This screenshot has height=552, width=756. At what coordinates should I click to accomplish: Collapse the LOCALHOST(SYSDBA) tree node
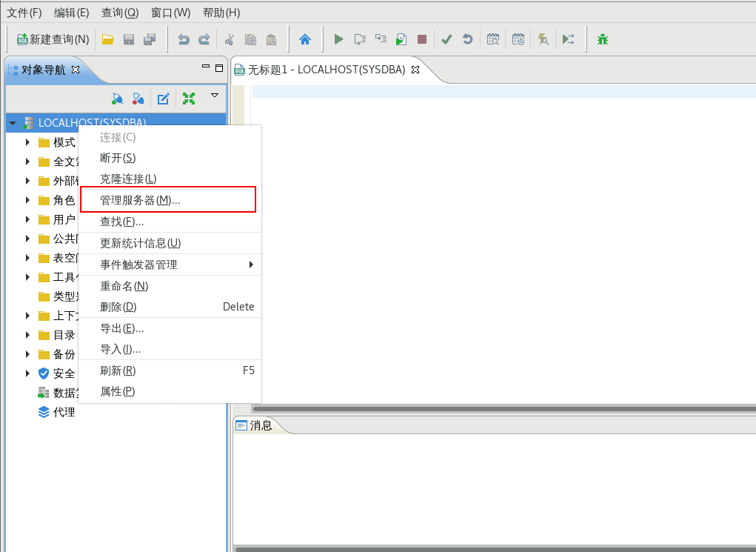13,123
